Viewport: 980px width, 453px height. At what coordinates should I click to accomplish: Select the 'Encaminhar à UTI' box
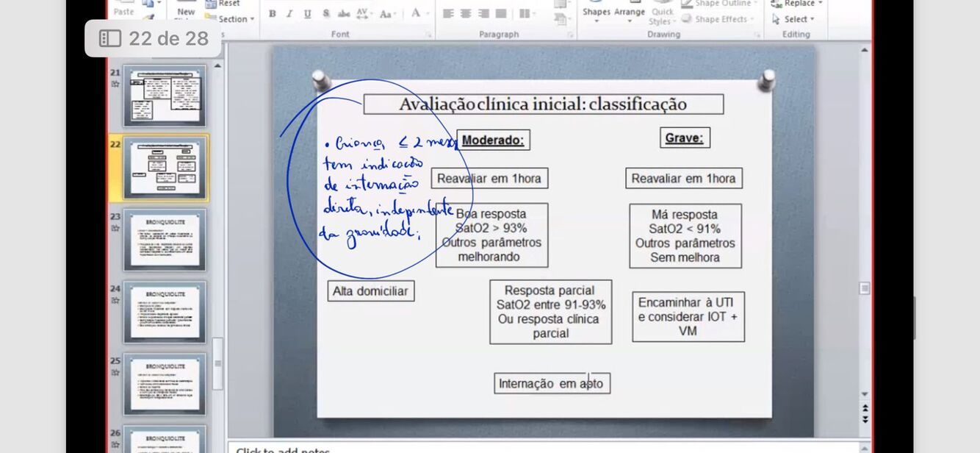point(688,317)
